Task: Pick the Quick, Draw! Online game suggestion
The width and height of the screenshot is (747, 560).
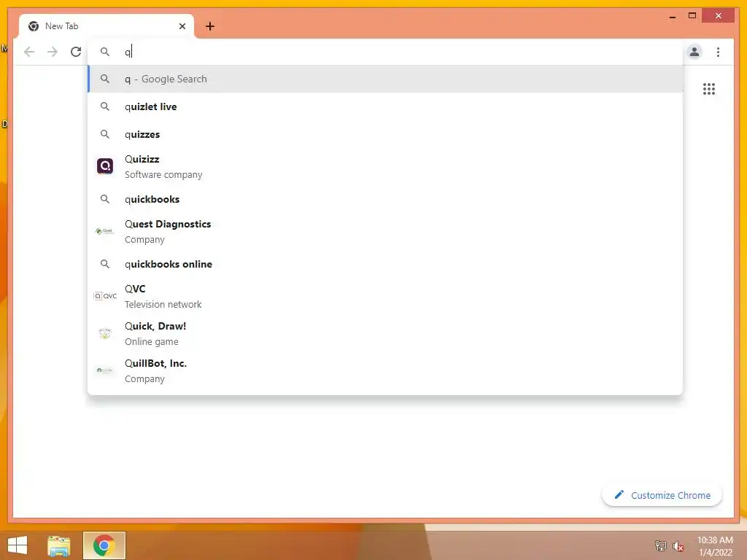Action: click(385, 333)
